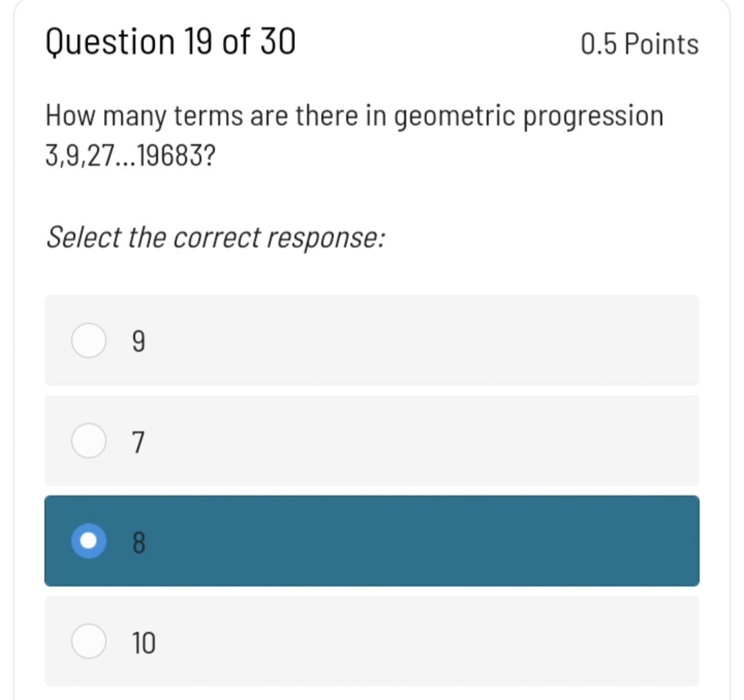Click the "Question 19 of 30" heading
744x700 pixels.
pos(171,43)
